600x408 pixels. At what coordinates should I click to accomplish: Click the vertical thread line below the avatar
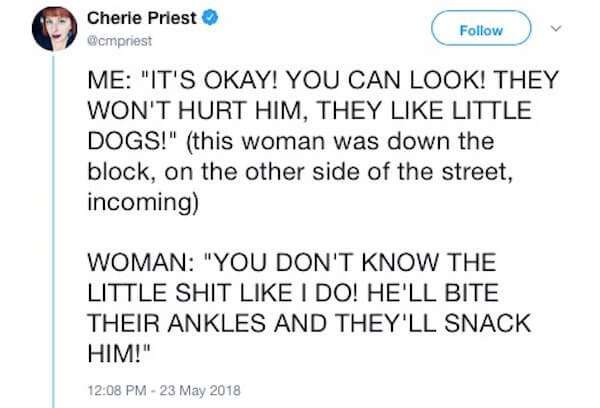click(x=53, y=230)
